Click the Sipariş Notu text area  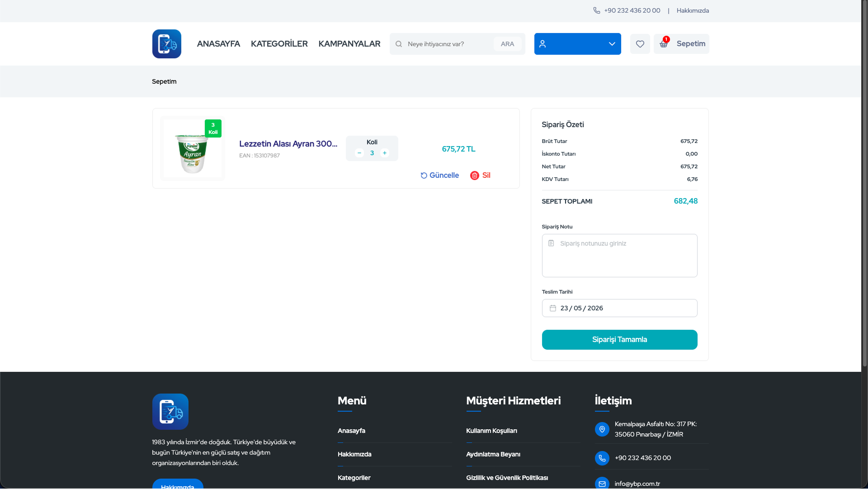pyautogui.click(x=619, y=256)
